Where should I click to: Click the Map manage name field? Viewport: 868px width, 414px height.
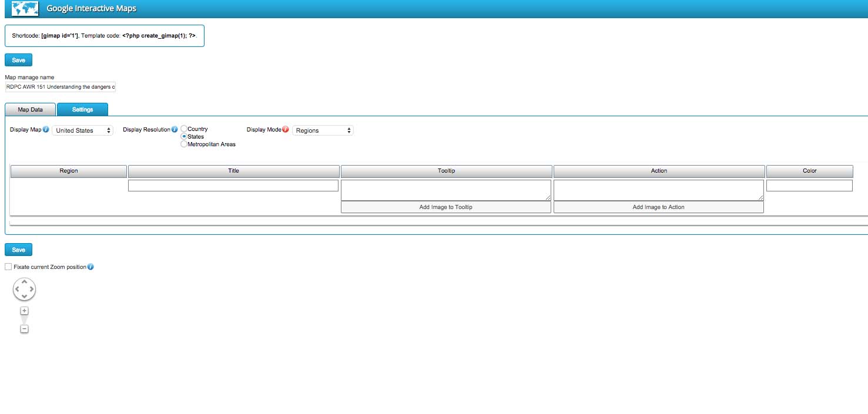coord(61,87)
